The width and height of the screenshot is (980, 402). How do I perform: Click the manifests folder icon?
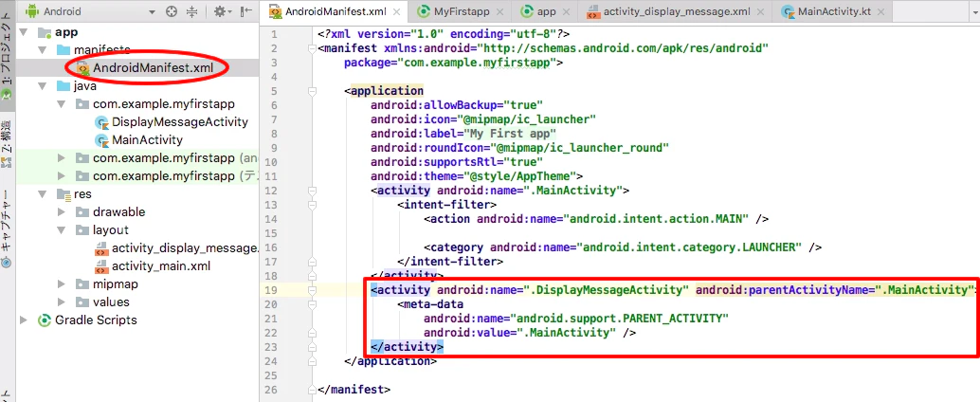pos(64,50)
